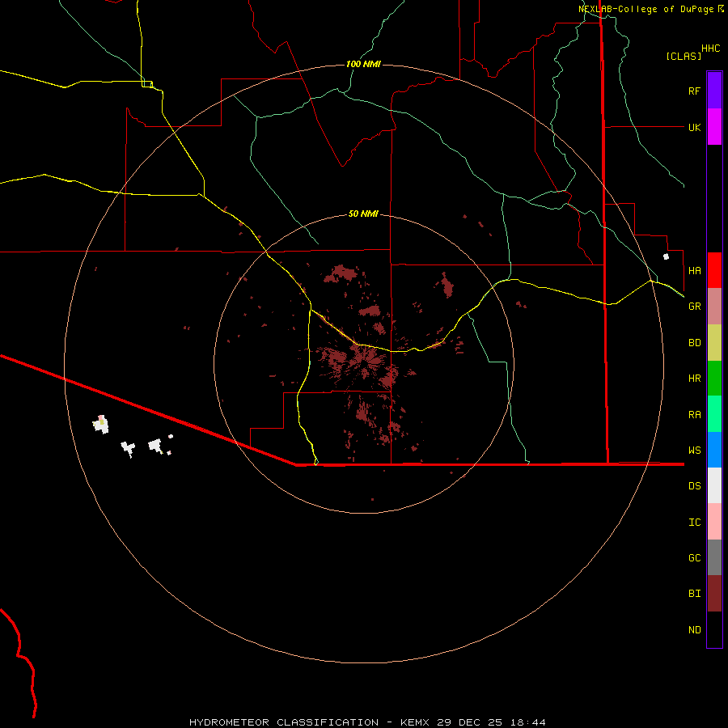This screenshot has width=728, height=728.
Task: Select the IC pink legend swatch
Action: coord(714,522)
